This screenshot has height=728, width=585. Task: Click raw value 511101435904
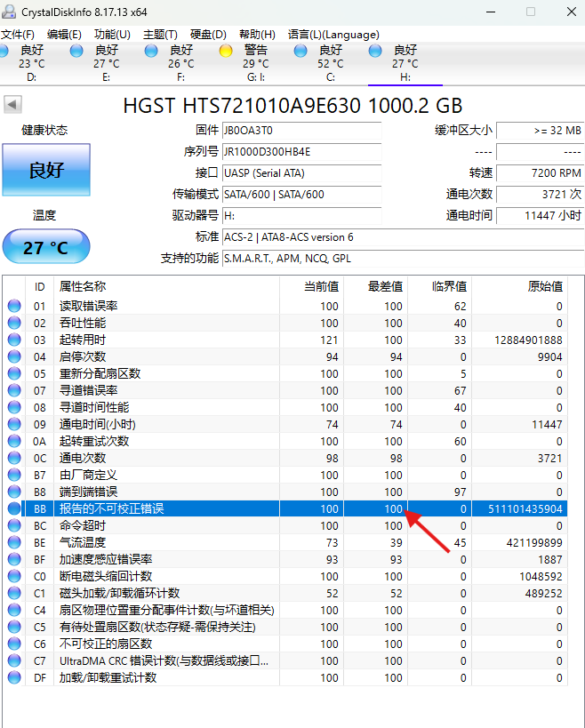pyautogui.click(x=525, y=508)
